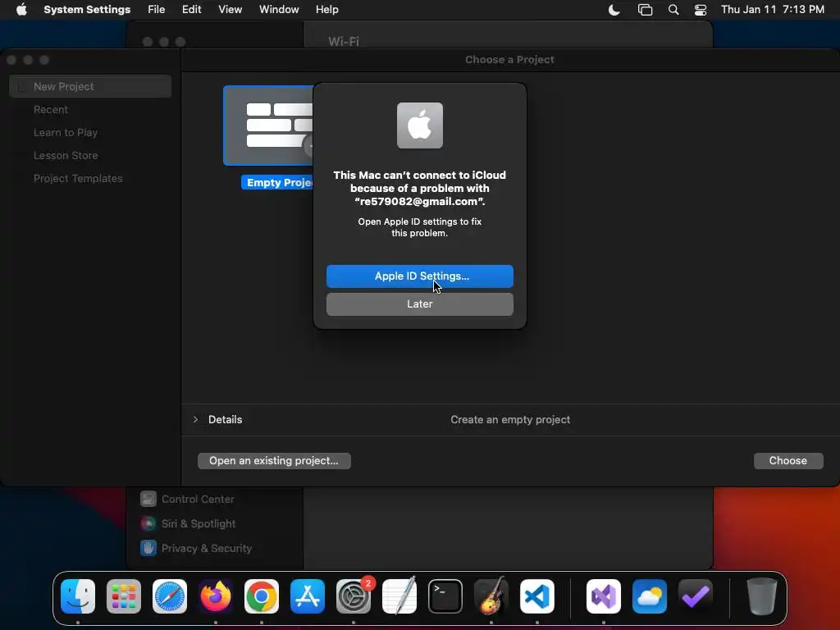The image size is (840, 630).
Task: Click Apple ID Settings button
Action: pyautogui.click(x=420, y=276)
